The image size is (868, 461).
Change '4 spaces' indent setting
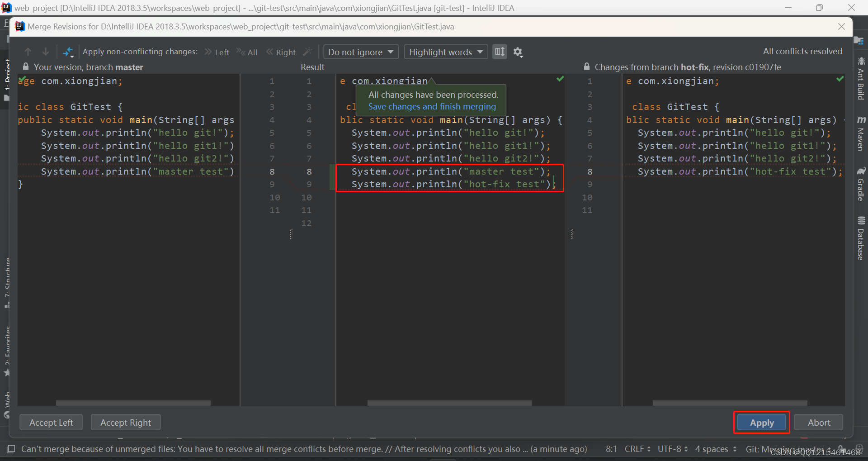(716, 449)
